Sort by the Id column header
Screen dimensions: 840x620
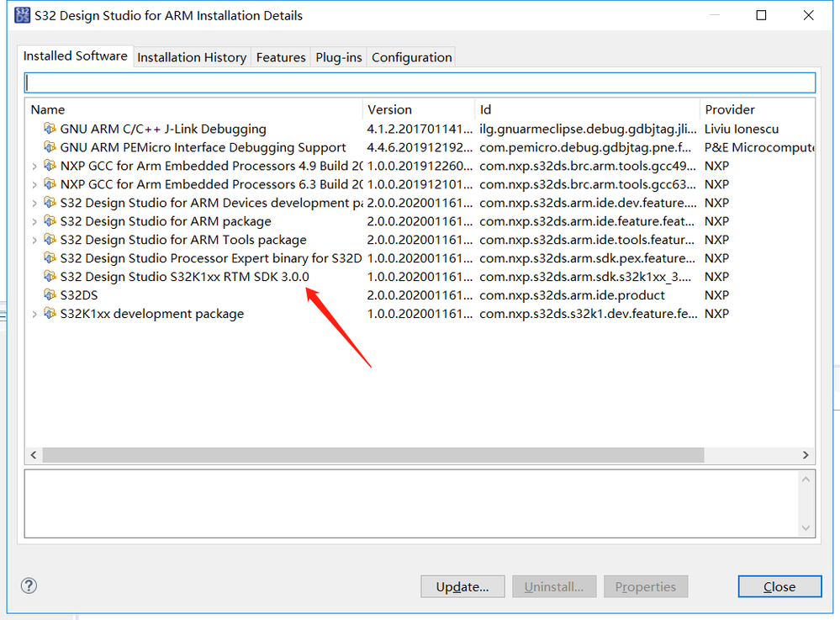point(587,109)
